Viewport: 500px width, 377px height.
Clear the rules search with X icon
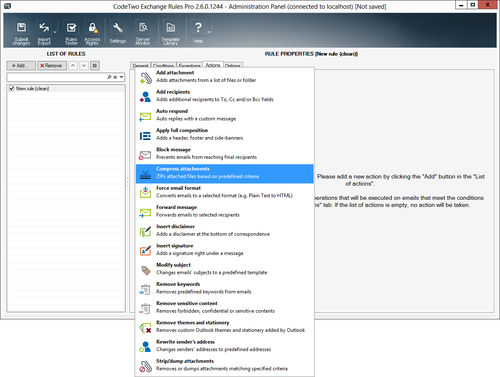[x=115, y=77]
